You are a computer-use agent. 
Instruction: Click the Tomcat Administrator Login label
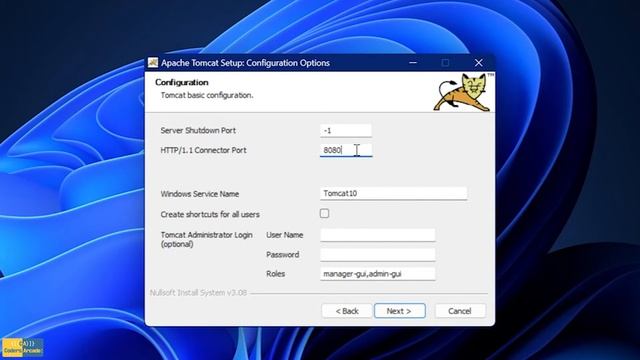coord(206,240)
